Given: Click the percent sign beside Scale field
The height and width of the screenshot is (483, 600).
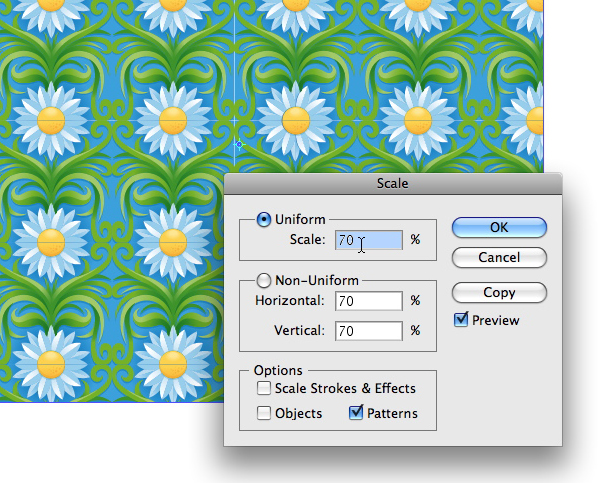Looking at the screenshot, I should click(416, 240).
